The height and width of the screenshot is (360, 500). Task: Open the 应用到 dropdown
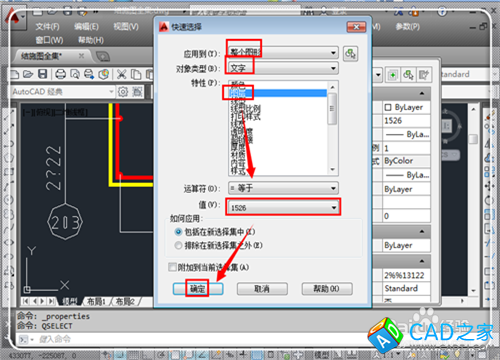click(x=283, y=52)
